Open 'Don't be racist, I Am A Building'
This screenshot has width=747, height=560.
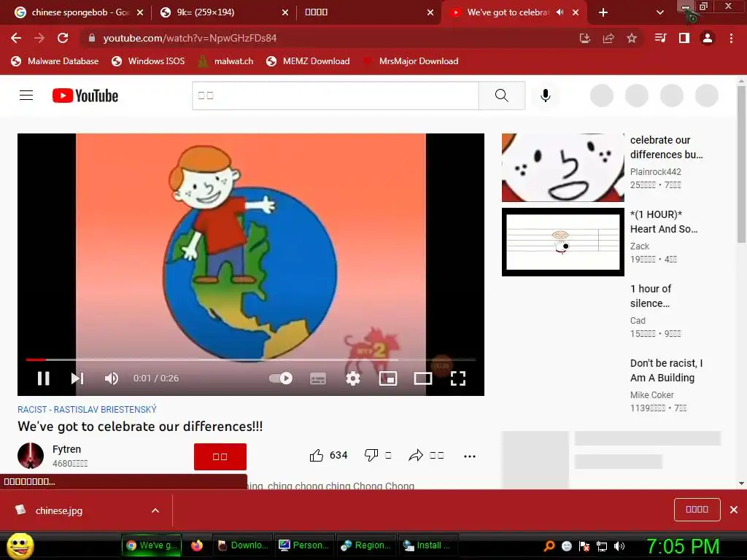[x=666, y=370]
